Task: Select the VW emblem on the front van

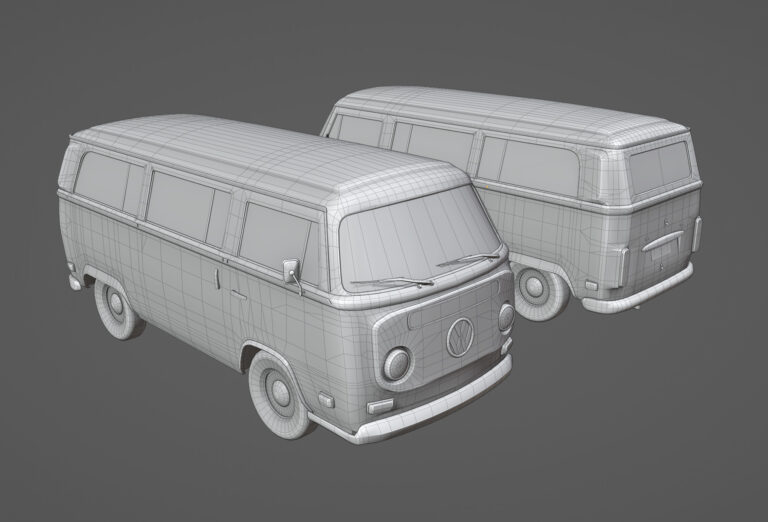Action: click(460, 337)
